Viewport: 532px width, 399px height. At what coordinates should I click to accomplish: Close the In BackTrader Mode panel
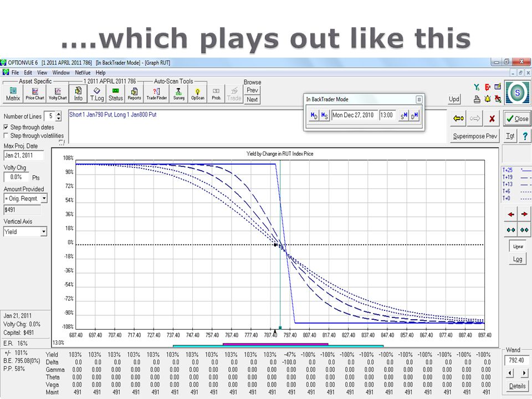point(419,99)
